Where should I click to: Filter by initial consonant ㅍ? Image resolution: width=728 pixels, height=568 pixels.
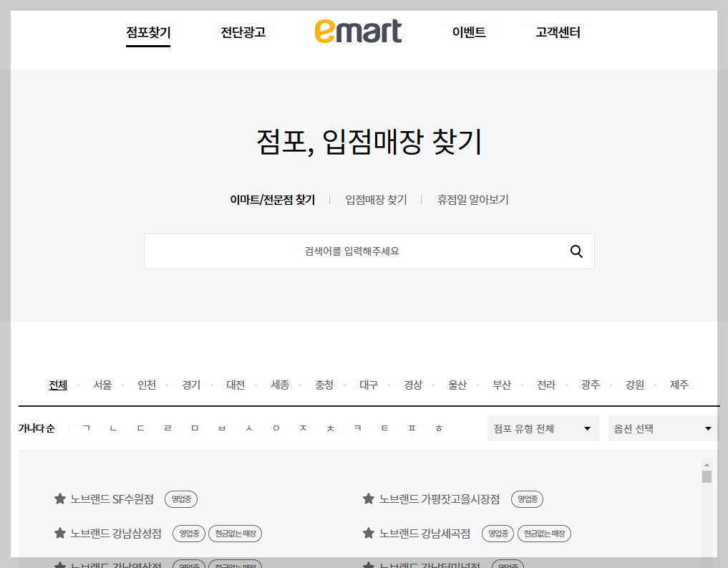click(412, 428)
